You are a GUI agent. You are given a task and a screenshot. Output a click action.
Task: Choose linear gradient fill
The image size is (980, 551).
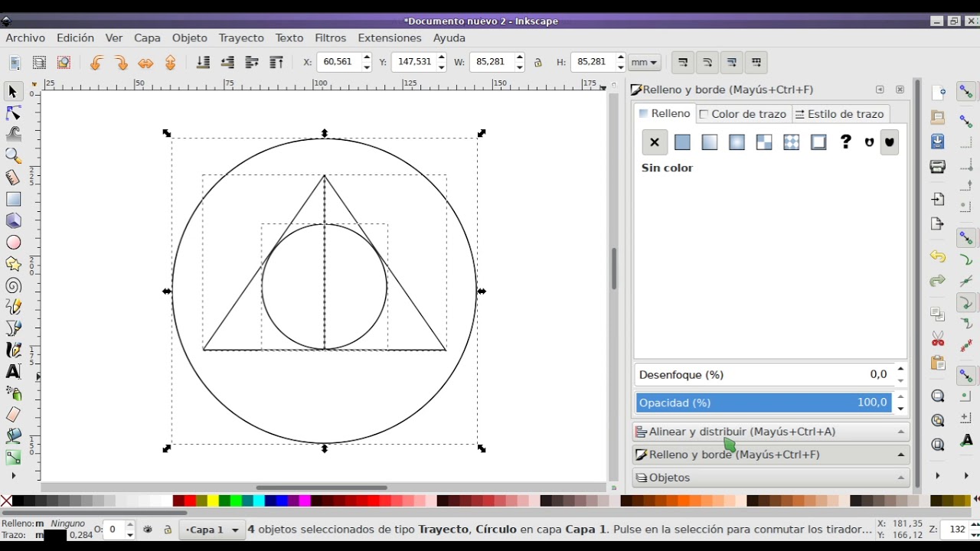coord(710,142)
